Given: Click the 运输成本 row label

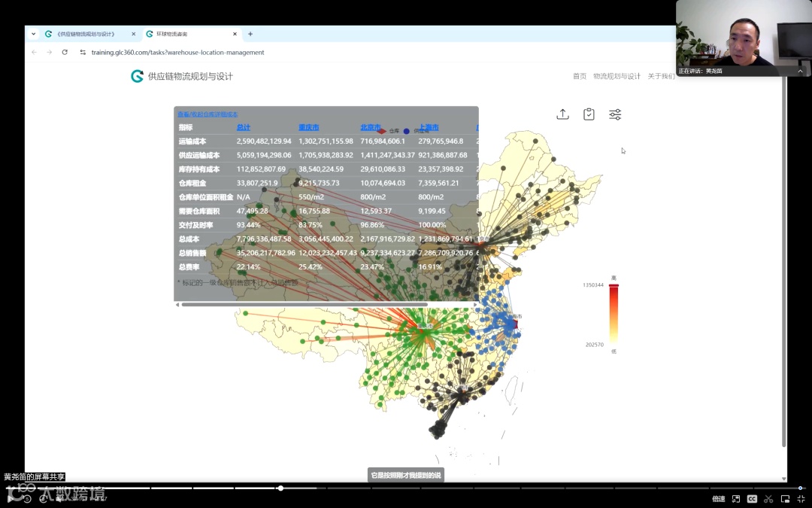Looking at the screenshot, I should (x=192, y=141).
